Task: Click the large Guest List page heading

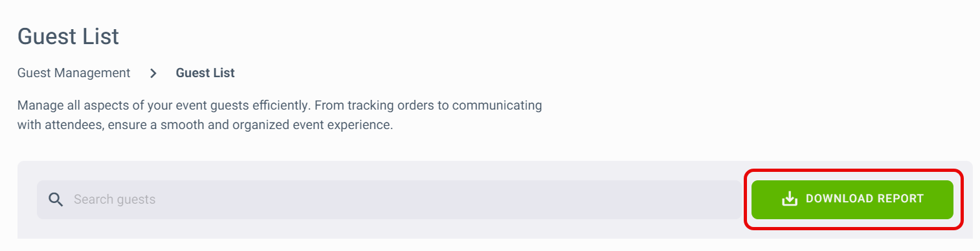Action: [68, 36]
